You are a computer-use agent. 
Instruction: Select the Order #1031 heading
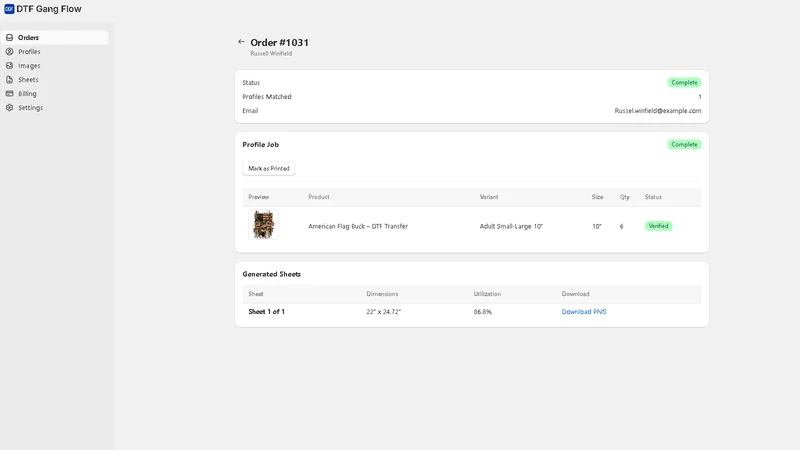click(x=280, y=42)
